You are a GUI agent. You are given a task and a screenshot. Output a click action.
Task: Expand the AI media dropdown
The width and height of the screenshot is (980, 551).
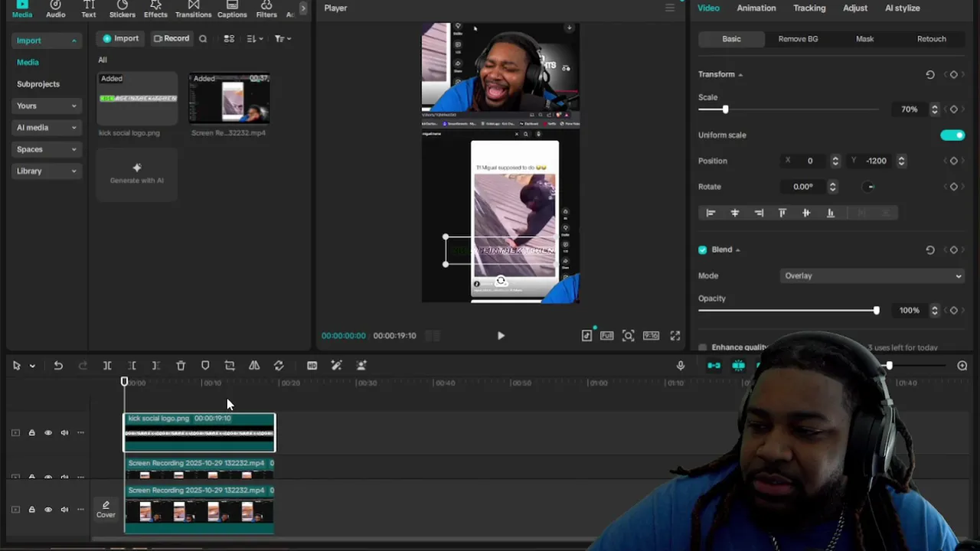(47, 128)
